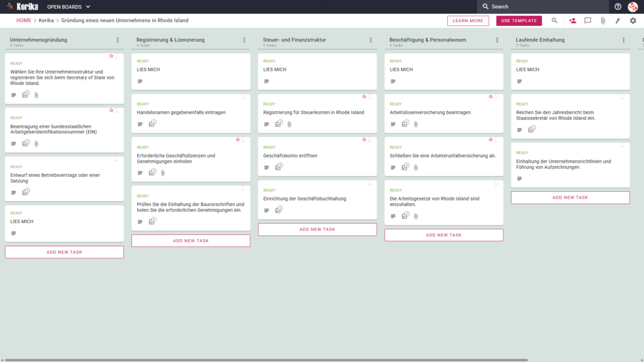Open the help question mark icon
The height and width of the screenshot is (362, 644).
(x=618, y=6)
